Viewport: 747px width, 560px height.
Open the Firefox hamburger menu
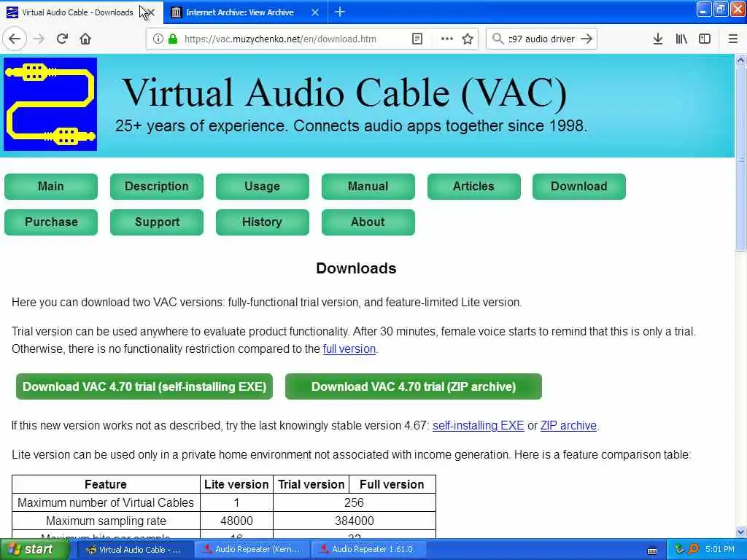pos(733,39)
